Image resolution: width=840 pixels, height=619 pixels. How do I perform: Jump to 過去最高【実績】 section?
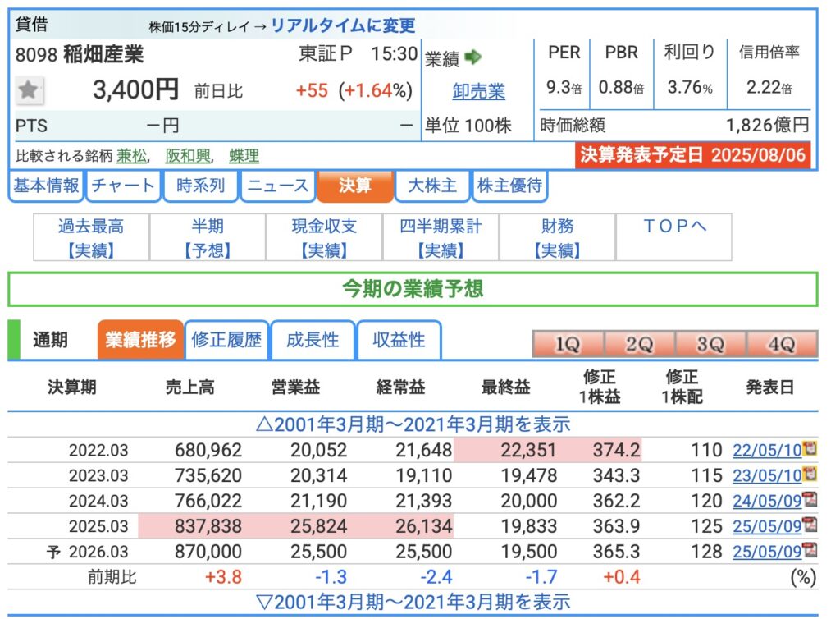tap(91, 237)
